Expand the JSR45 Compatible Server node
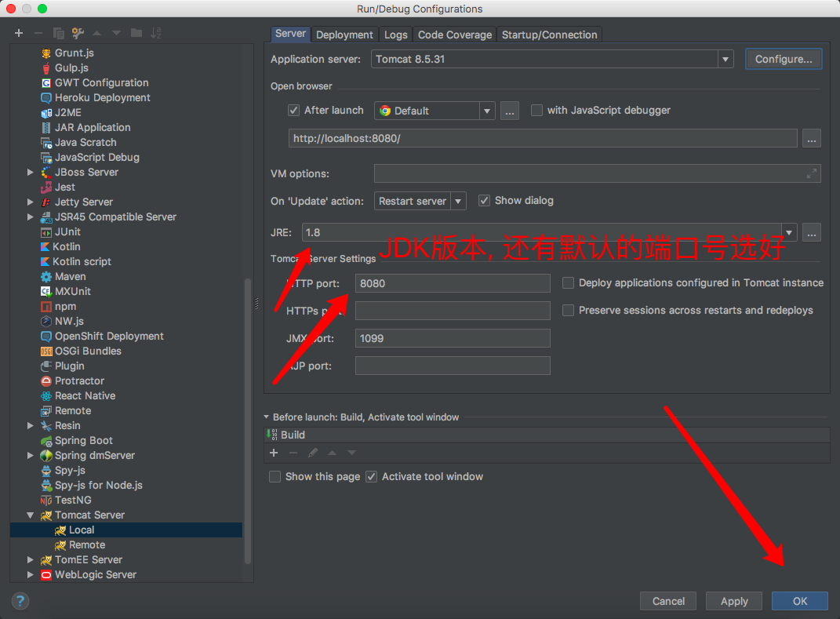840x619 pixels. [31, 217]
